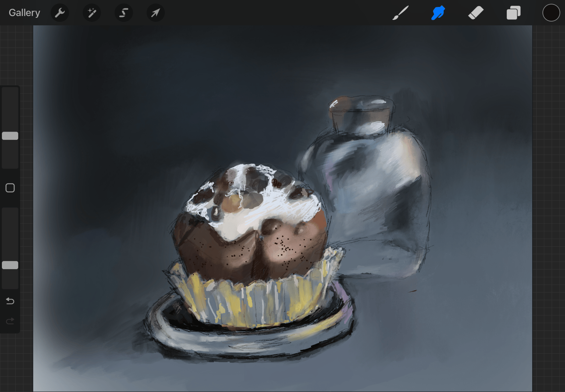This screenshot has width=565, height=392.
Task: Select the Smudge tool
Action: tap(438, 13)
